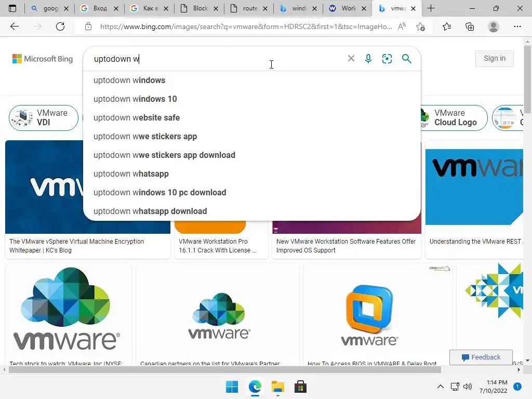
Task: Open 'VMware Workstation Pro 16.1.1 Crack' result
Action: (x=221, y=246)
